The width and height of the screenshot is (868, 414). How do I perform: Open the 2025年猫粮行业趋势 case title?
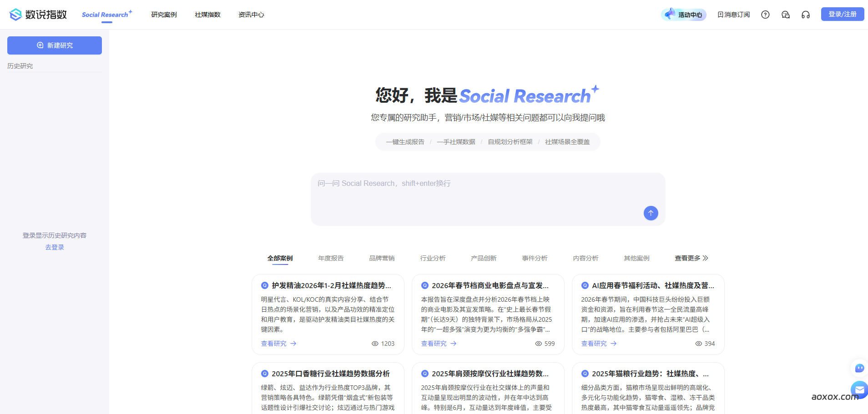click(x=650, y=374)
